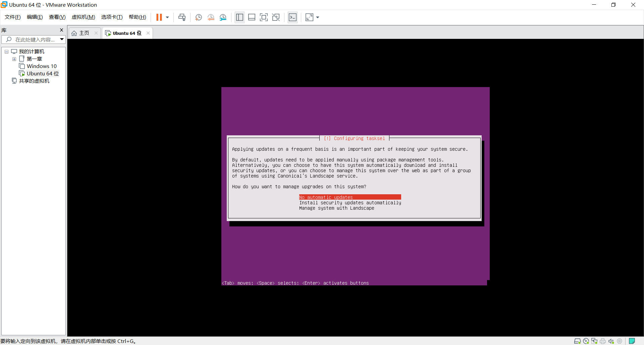Click the hard disk status icon
The width and height of the screenshot is (644, 345).
(577, 341)
